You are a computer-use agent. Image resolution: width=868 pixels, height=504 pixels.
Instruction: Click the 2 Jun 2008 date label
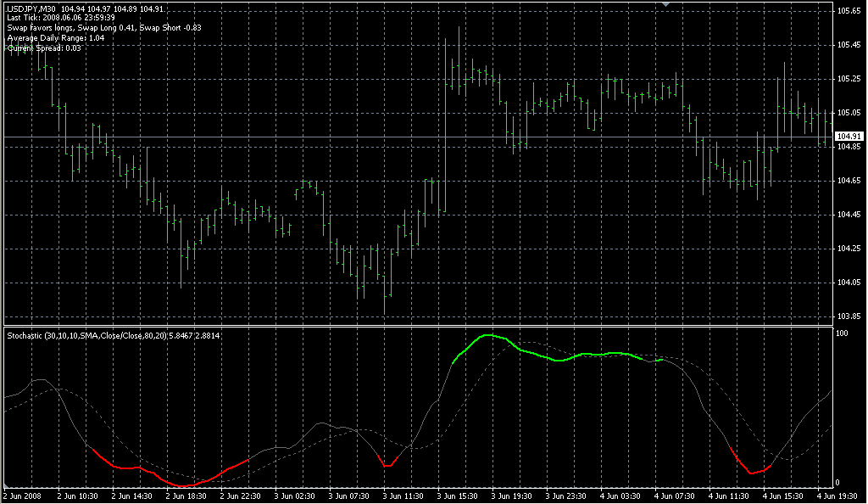point(23,496)
